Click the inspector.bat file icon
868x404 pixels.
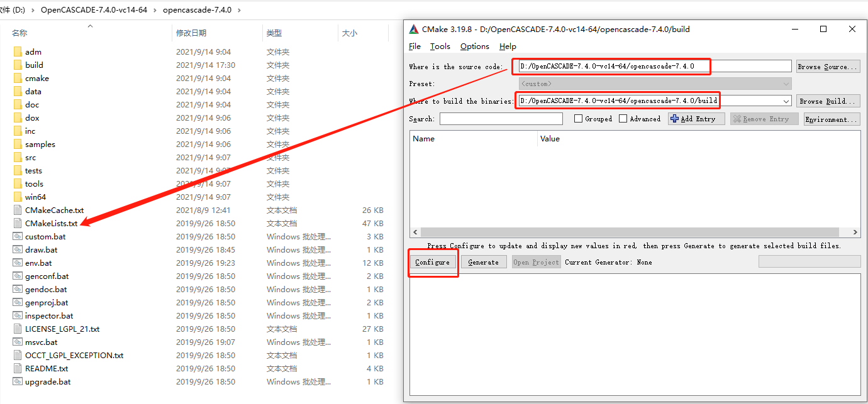(x=18, y=315)
